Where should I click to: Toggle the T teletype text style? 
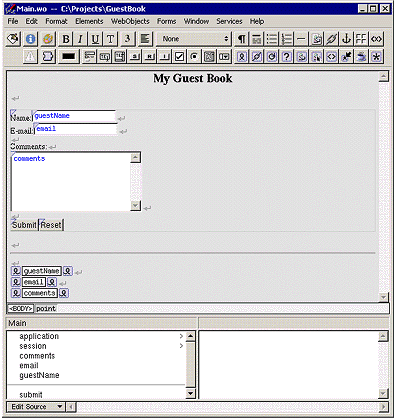[110, 39]
